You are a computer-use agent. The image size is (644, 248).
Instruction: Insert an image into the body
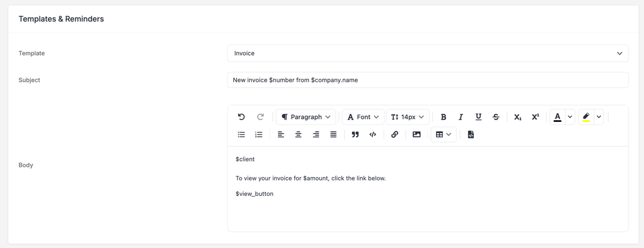(x=417, y=135)
